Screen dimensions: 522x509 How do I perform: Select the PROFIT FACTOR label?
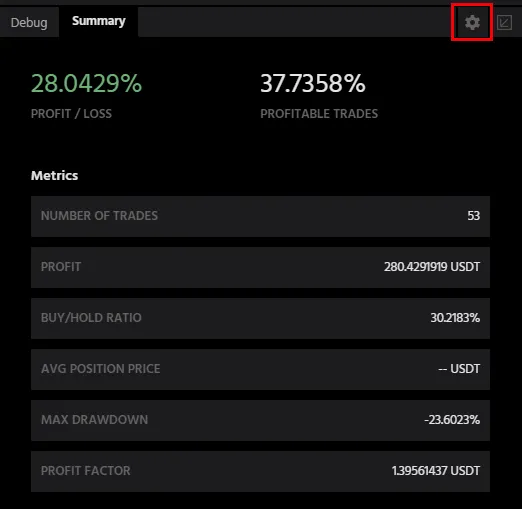point(85,471)
